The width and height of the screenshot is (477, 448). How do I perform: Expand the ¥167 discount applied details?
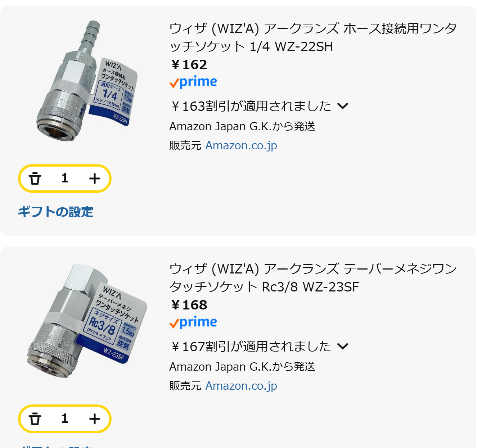343,347
